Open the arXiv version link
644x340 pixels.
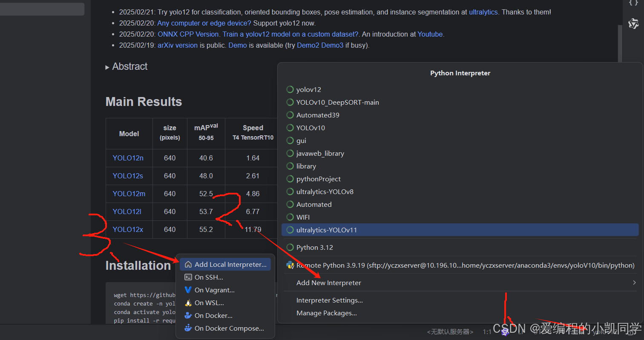coord(178,45)
